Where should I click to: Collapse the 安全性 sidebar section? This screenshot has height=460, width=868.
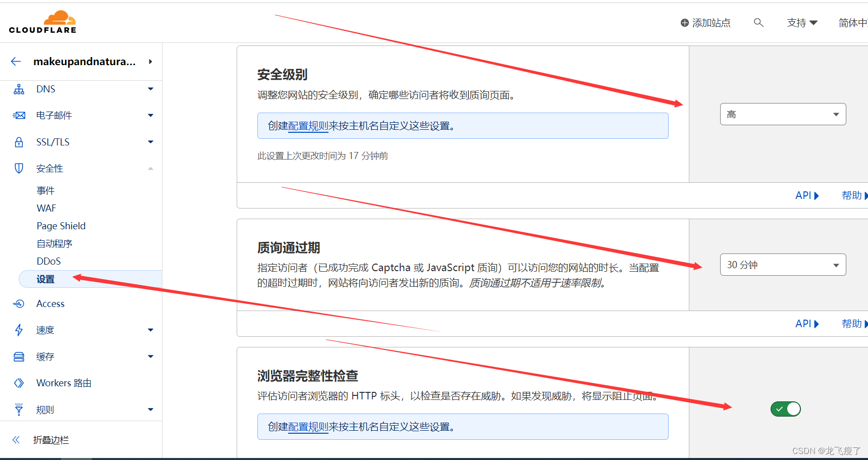point(150,168)
